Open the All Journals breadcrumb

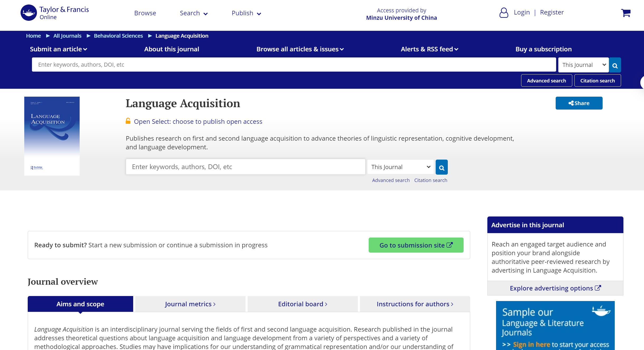pos(67,36)
